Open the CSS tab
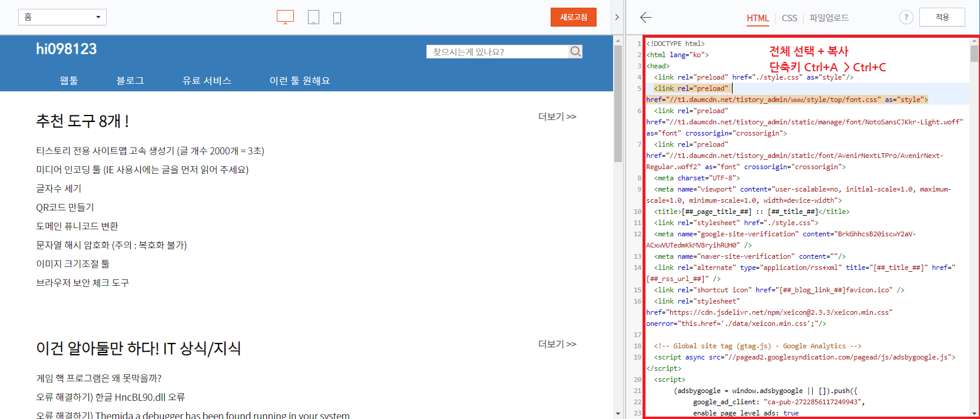This screenshot has height=419, width=980. 789,18
